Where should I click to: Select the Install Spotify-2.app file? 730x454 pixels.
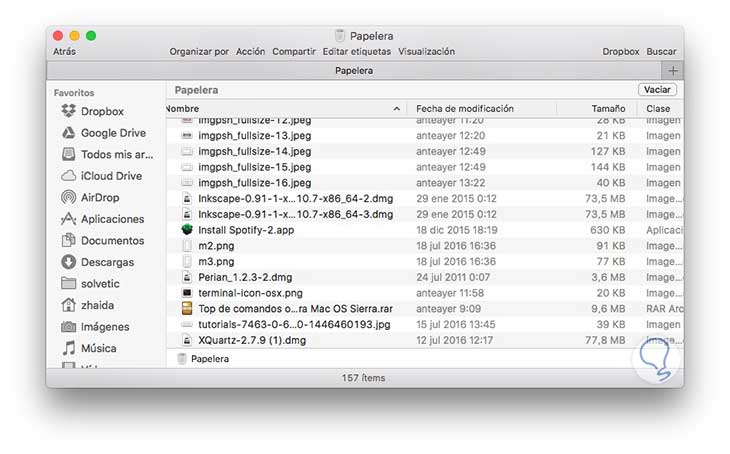[246, 230]
